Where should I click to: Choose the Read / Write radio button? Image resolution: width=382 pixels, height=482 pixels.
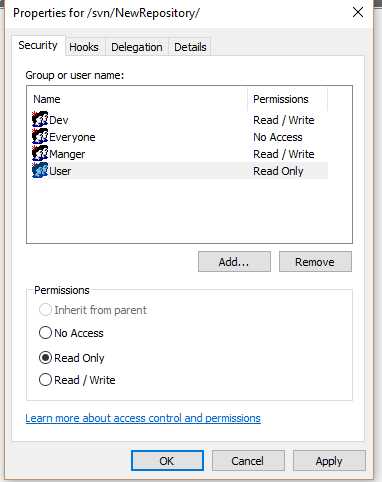[45, 380]
